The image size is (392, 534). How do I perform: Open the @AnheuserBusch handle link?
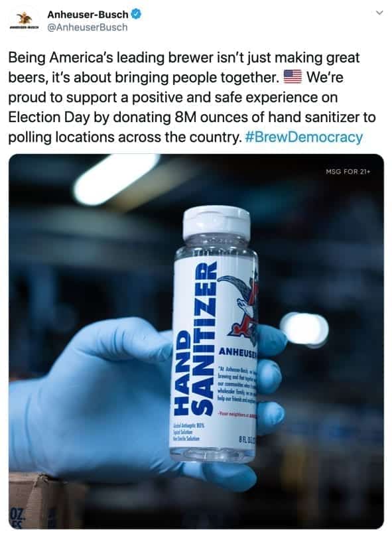[87, 28]
